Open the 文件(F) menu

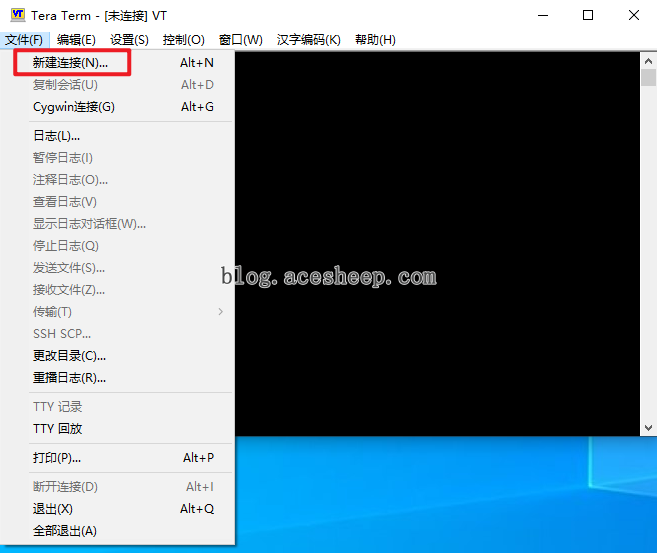coord(24,40)
